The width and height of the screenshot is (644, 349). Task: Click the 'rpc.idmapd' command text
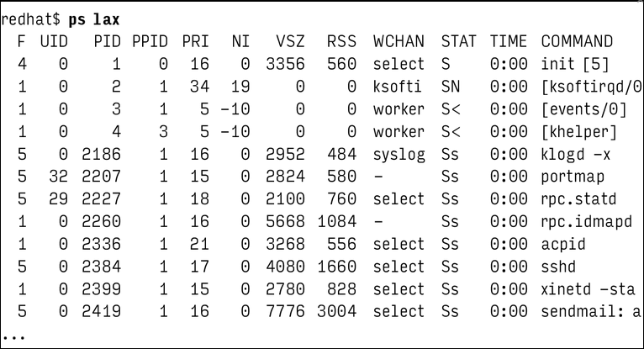tap(586, 222)
